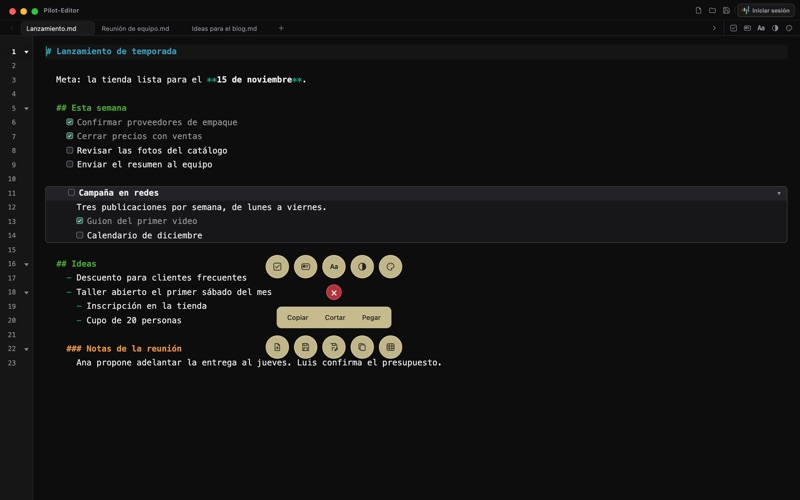This screenshot has width=800, height=500.
Task: Uncheck "Guion del primer video"
Action: tap(80, 220)
